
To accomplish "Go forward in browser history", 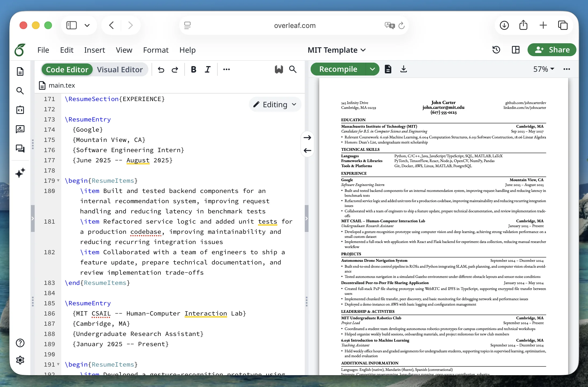I will [x=131, y=25].
